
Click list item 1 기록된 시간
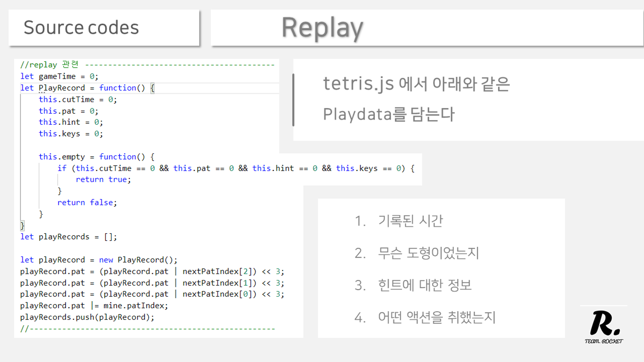click(x=399, y=221)
